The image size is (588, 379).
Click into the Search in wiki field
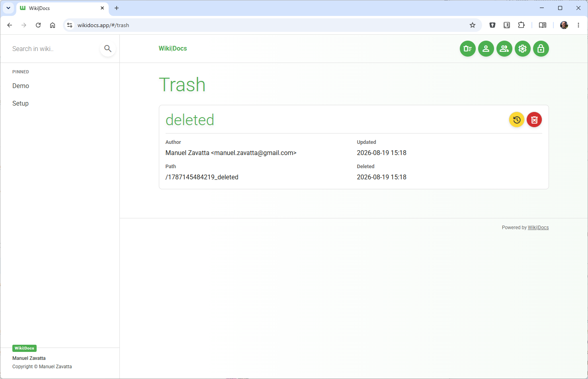[x=54, y=49]
